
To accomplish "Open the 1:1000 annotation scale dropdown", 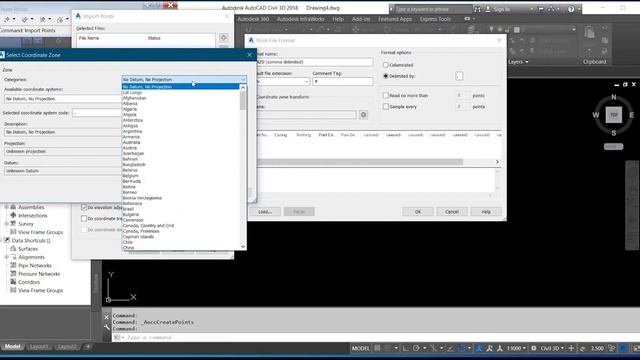I will pyautogui.click(x=516, y=348).
